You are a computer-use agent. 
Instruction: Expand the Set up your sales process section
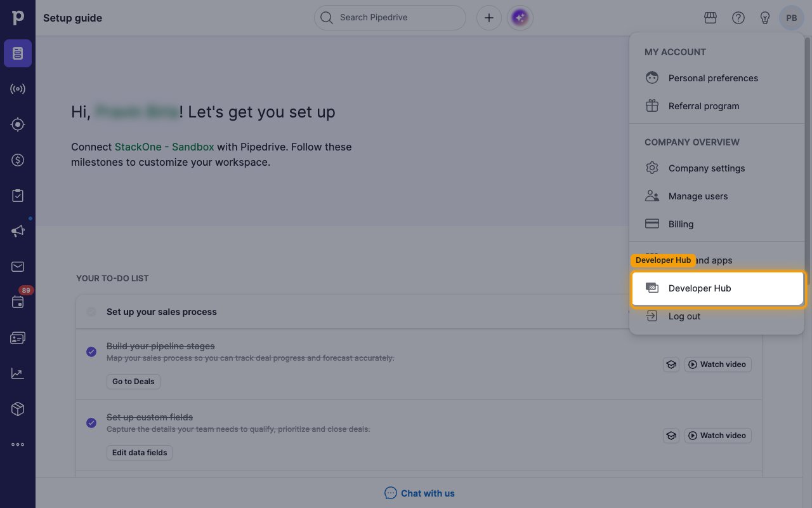point(419,312)
